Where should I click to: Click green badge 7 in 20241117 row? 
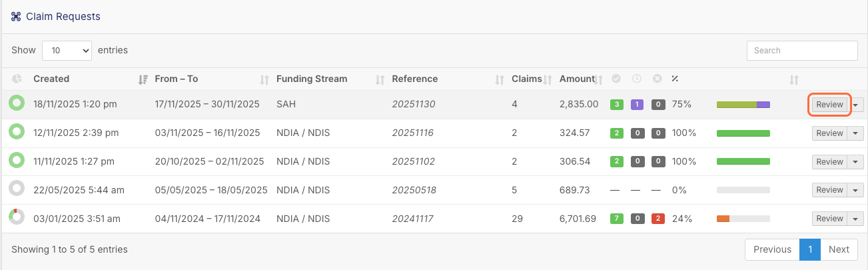[617, 218]
